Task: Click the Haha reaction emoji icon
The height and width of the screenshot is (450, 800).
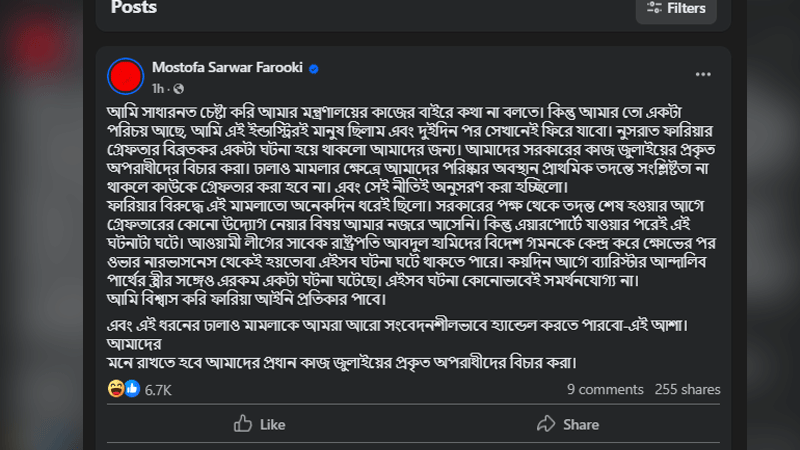Action: point(116,389)
